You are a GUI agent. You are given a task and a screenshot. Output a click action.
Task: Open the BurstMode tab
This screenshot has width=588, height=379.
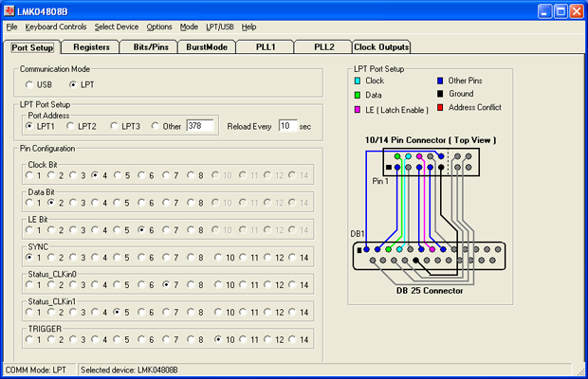207,46
